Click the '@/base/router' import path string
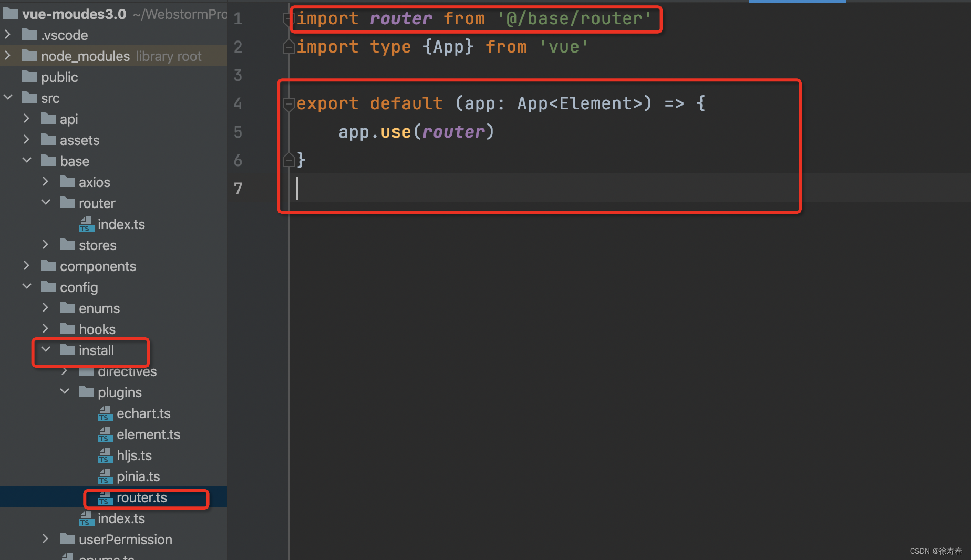The image size is (971, 560). (574, 19)
